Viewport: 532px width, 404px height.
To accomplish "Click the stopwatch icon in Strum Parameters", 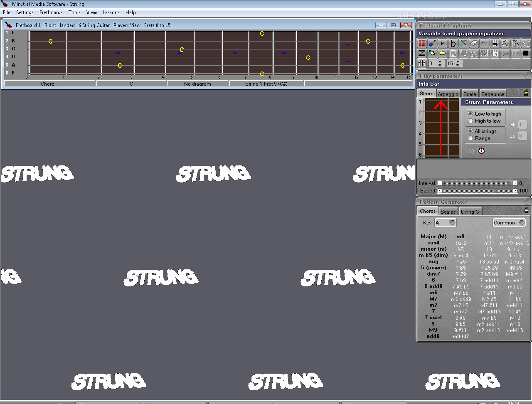I will (x=481, y=151).
